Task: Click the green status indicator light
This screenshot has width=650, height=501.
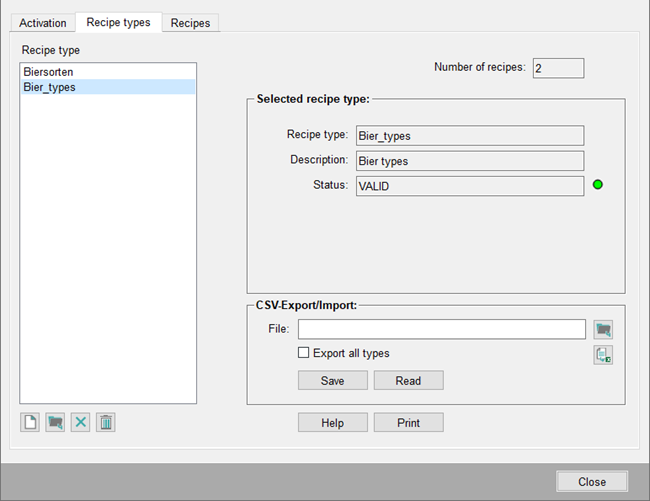Action: 598,185
